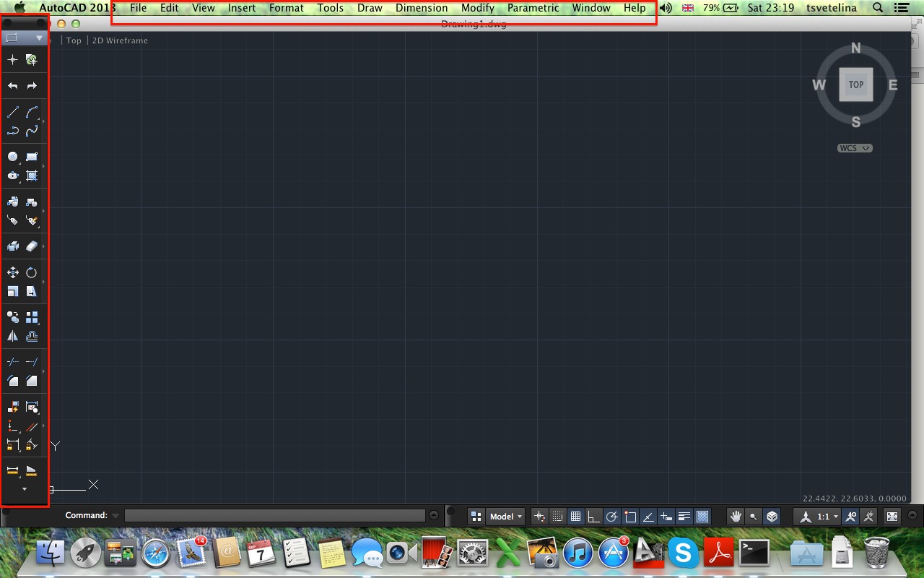924x578 pixels.
Task: Select the Rotate tool
Action: pyautogui.click(x=32, y=272)
